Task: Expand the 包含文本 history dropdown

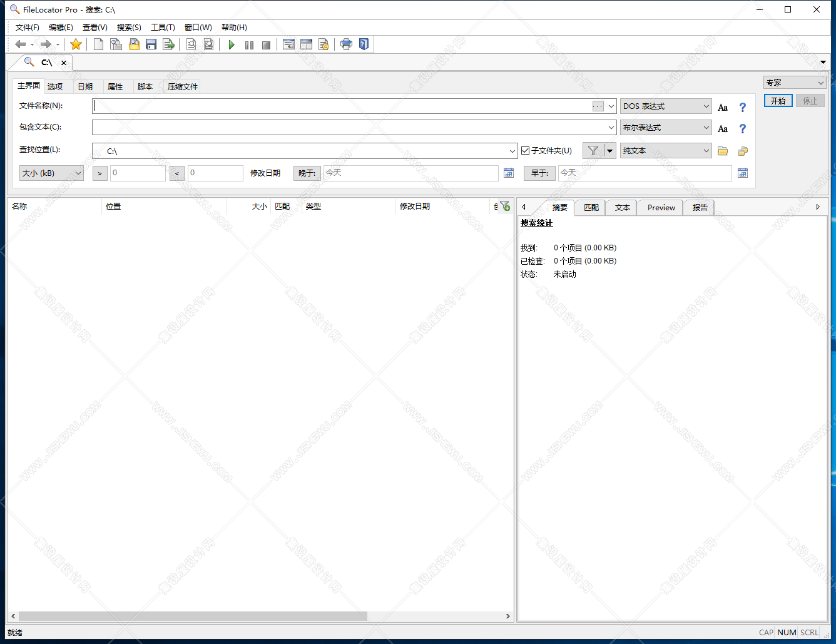Action: tap(611, 128)
